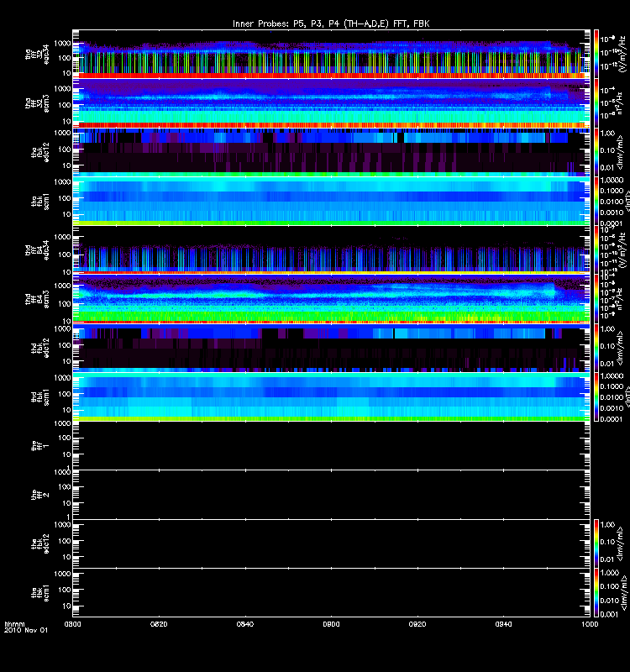This screenshot has width=630, height=672.
Task: Click the 0820 time axis label
Action: tap(159, 624)
